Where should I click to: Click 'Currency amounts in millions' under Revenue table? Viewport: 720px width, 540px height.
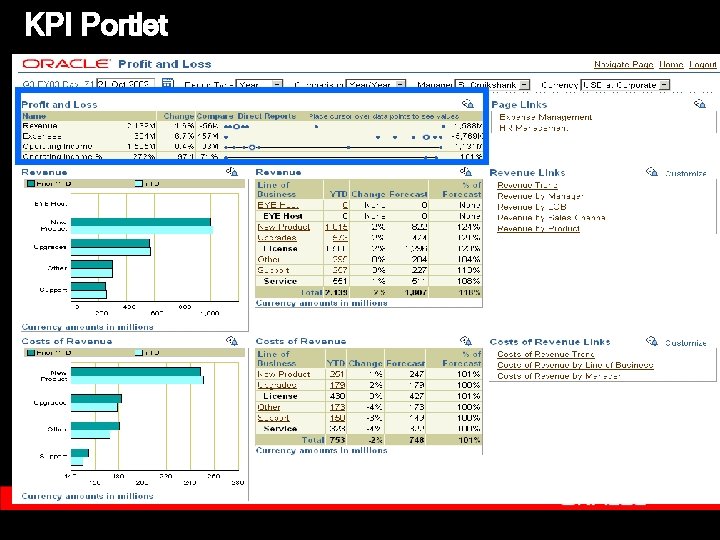click(x=321, y=303)
